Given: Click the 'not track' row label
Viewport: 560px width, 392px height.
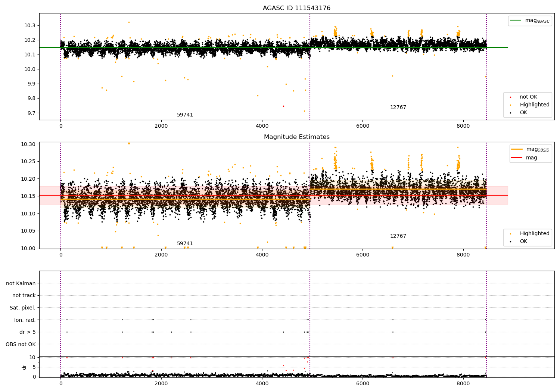Looking at the screenshot, I should coord(24,296).
